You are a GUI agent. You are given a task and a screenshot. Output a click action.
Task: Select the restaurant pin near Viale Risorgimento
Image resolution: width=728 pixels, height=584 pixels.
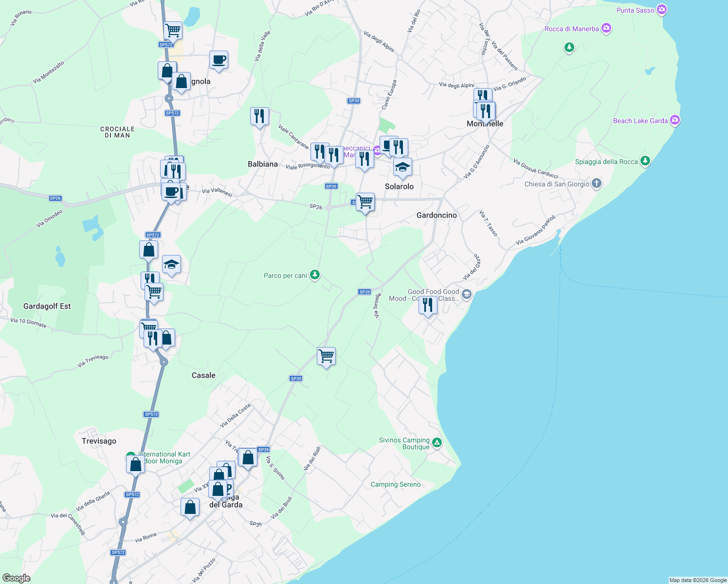(320, 152)
